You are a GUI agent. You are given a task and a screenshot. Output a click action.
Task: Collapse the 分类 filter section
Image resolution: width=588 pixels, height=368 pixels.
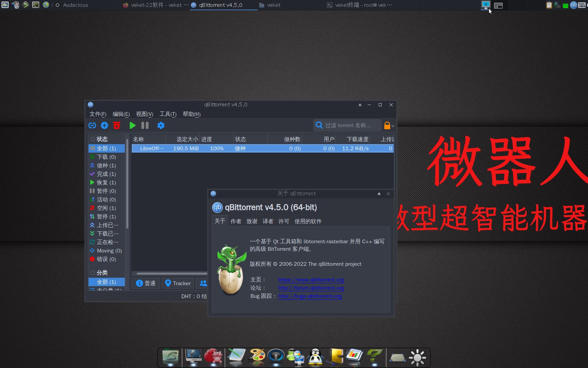coord(93,273)
